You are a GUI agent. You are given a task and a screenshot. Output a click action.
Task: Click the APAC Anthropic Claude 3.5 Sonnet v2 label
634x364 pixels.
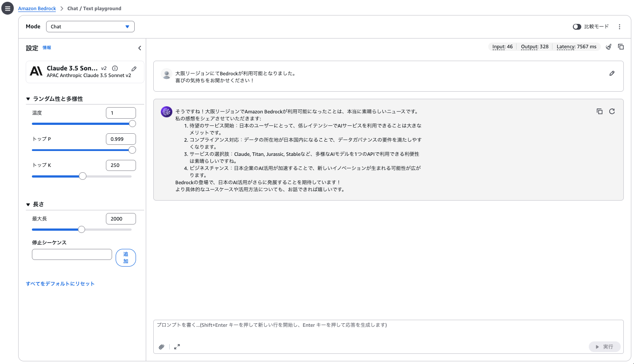pyautogui.click(x=89, y=76)
